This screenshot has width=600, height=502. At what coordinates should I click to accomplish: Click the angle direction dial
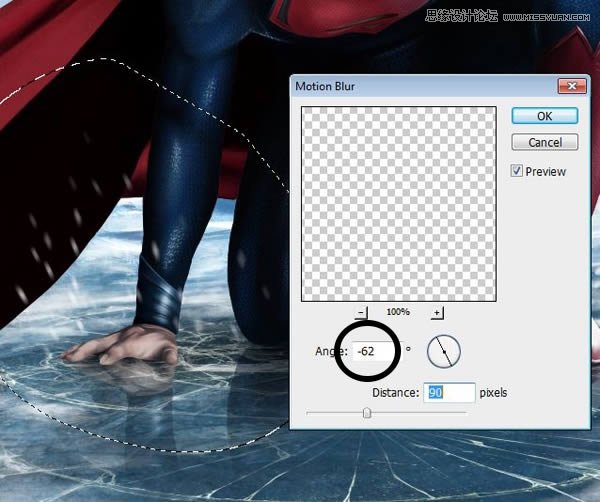click(443, 351)
